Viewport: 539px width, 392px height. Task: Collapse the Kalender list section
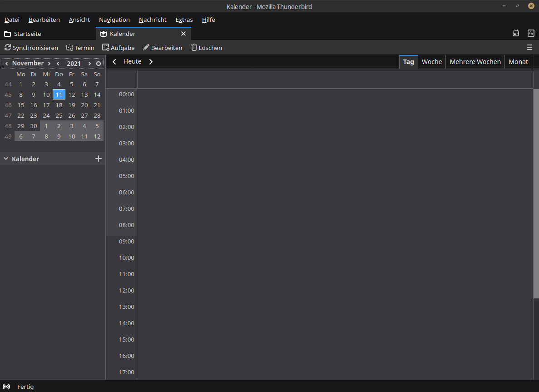click(6, 159)
